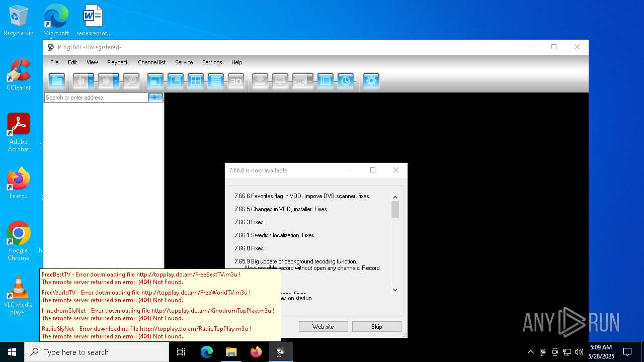Click the open file folder toolbar icon
Viewport: 644px width, 362px height.
pyautogui.click(x=57, y=81)
